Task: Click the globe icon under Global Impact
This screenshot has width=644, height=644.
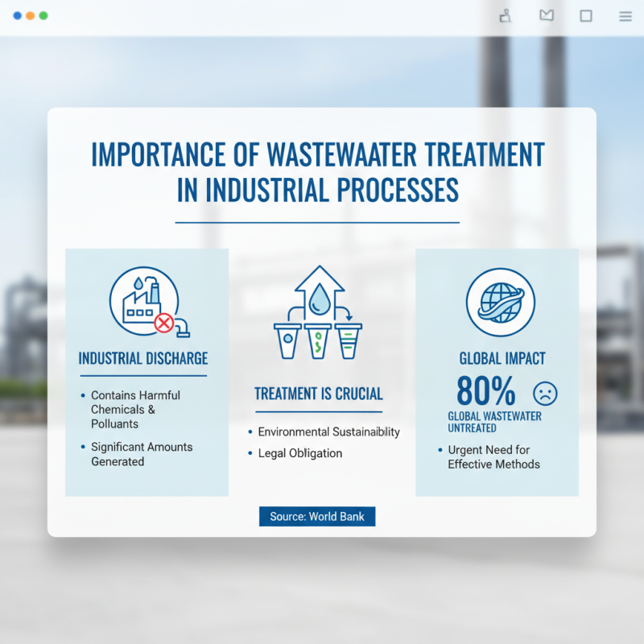Action: pos(502,301)
